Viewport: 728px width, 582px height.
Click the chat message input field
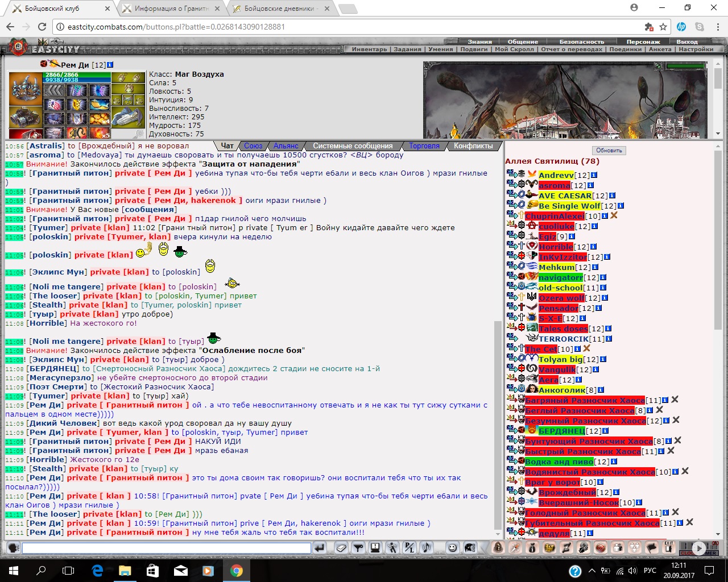(167, 549)
